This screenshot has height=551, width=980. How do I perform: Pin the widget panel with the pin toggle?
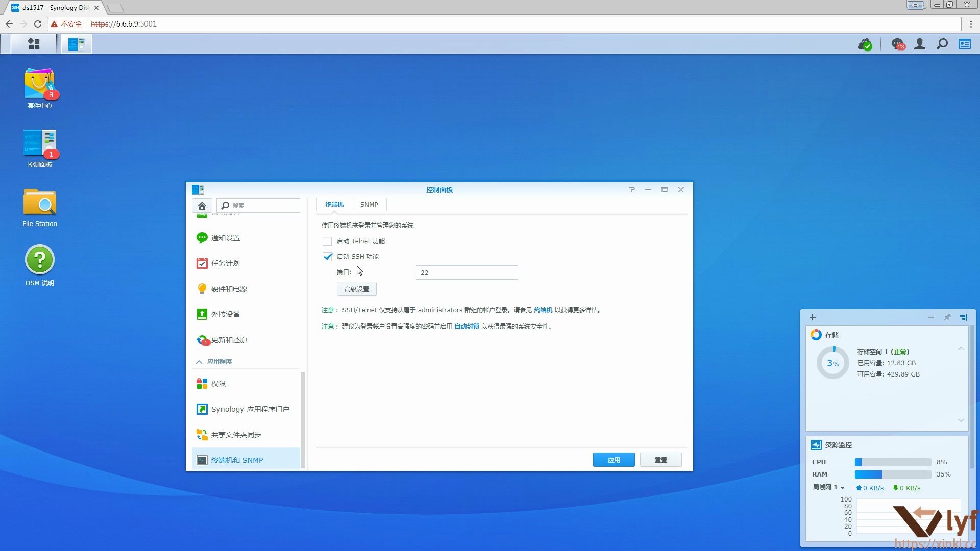(x=947, y=317)
